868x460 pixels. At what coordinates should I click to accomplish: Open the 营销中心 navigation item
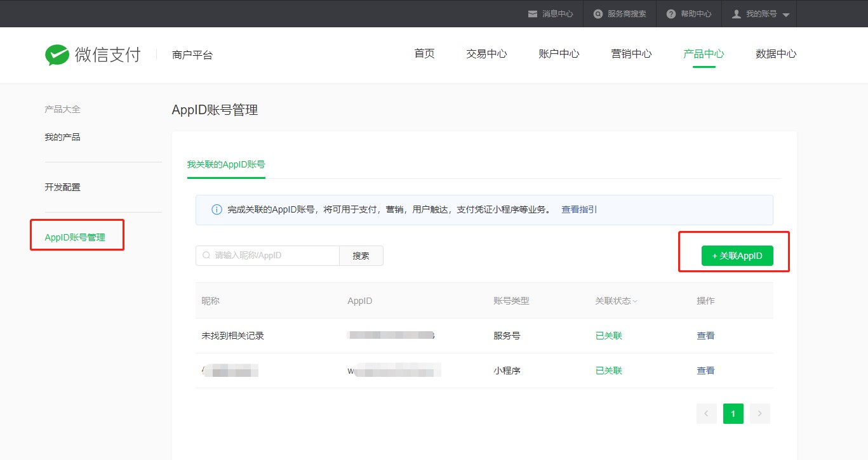[631, 54]
